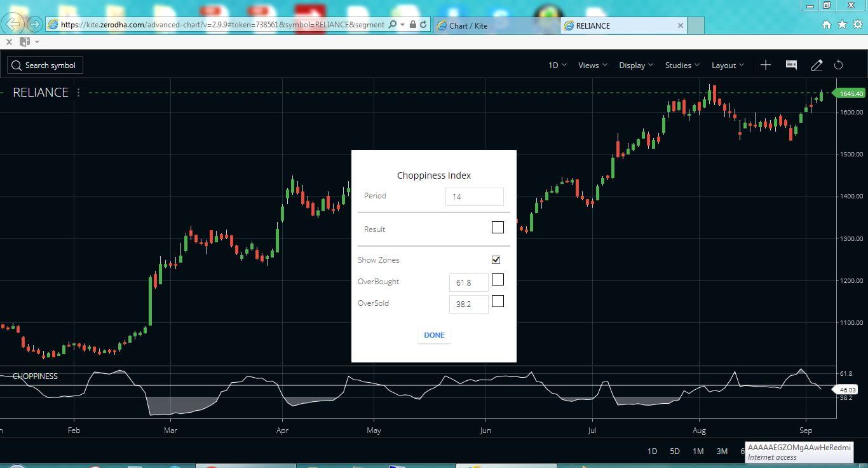Click the chart comment/annotation icon
This screenshot has height=468, width=868.
click(x=791, y=65)
